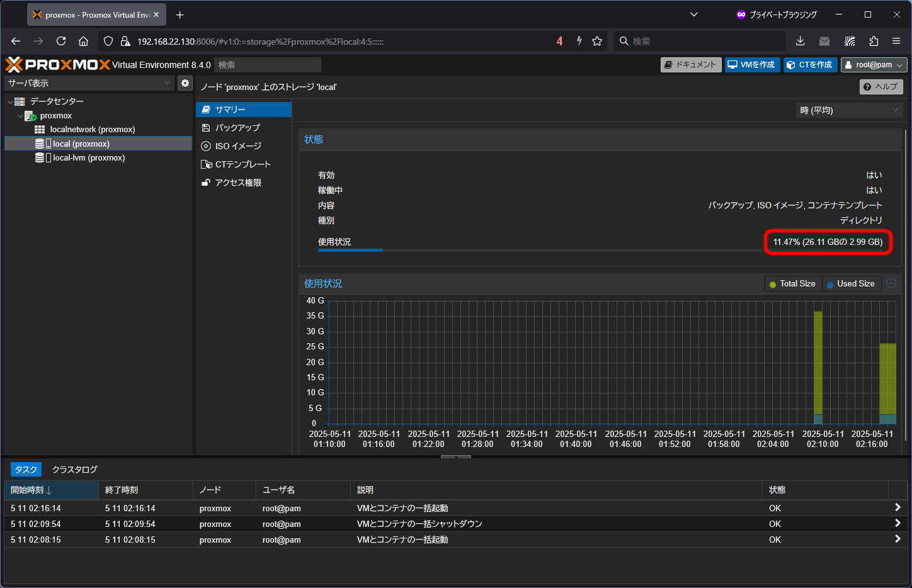Open the list all tabs chevron

tap(694, 14)
